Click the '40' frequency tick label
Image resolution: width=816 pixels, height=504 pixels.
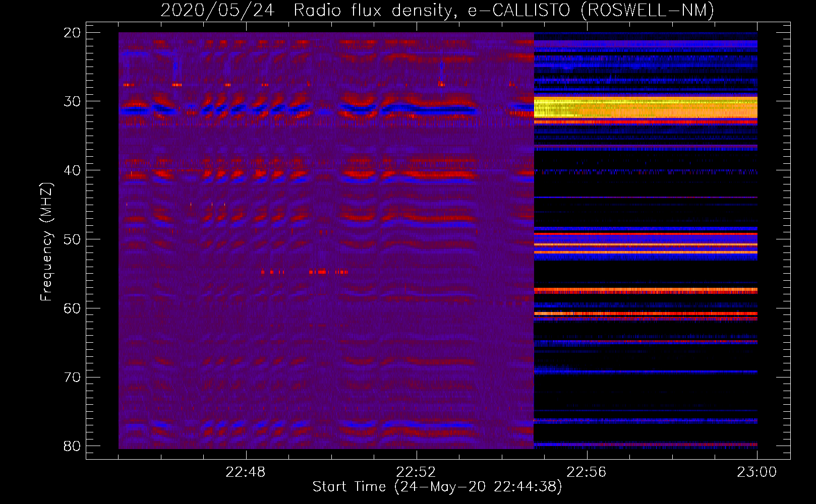pyautogui.click(x=72, y=170)
